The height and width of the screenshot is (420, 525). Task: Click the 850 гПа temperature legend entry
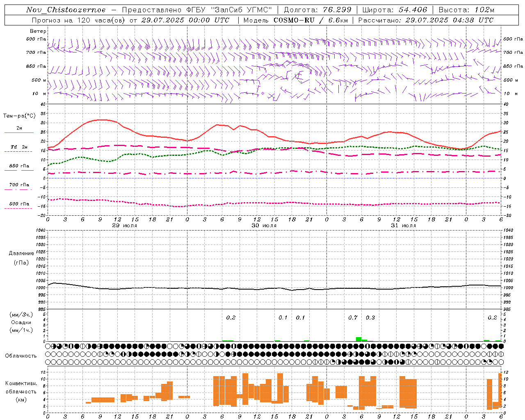pos(19,166)
